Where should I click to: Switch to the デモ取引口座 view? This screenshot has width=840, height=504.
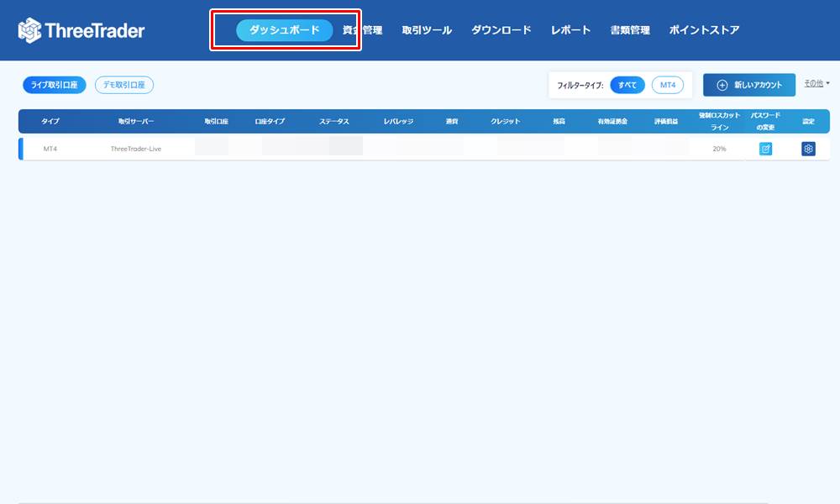pos(124,85)
